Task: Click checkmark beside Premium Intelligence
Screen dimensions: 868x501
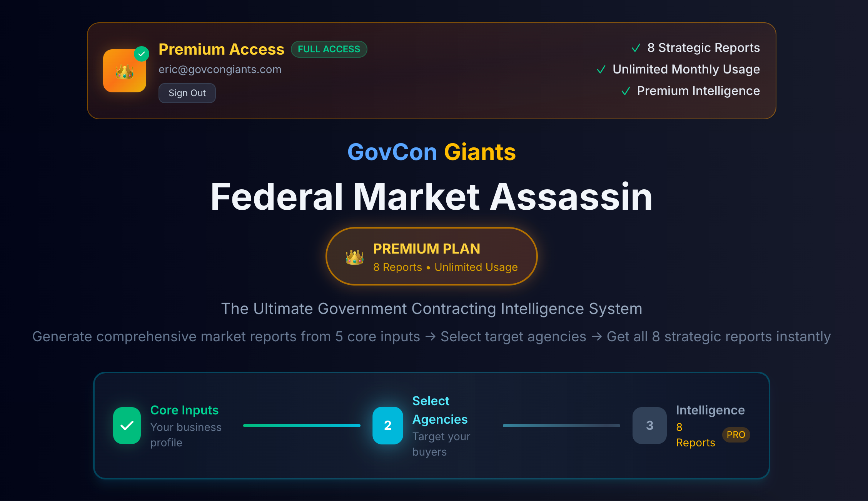Action: click(x=626, y=91)
